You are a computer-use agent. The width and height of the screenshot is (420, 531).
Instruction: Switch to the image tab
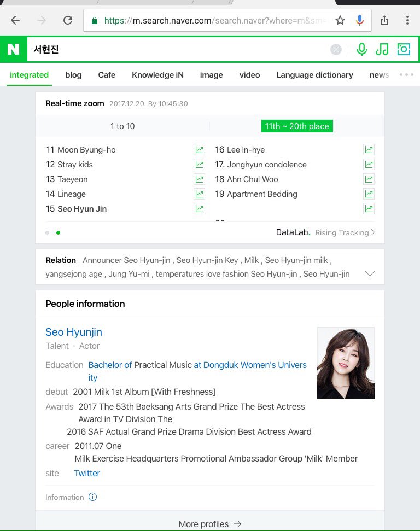[x=211, y=75]
